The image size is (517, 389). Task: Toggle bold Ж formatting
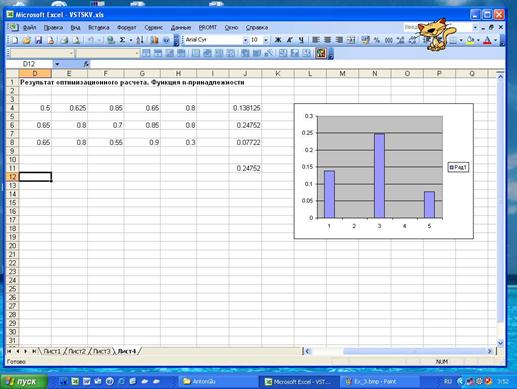pos(278,40)
